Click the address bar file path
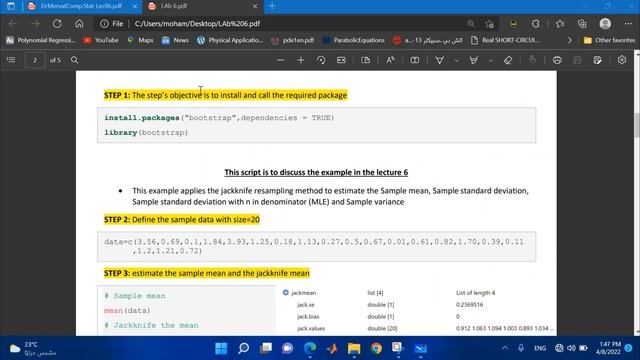 [x=197, y=24]
